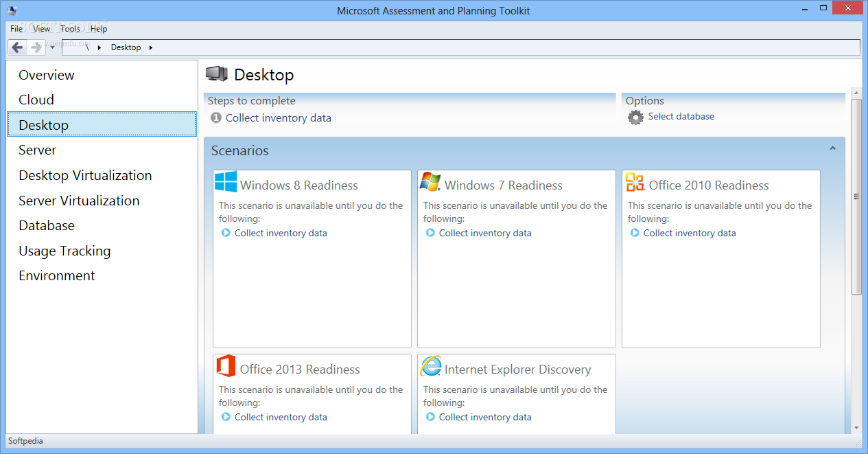Open the navigation history dropdown arrow
This screenshot has height=454, width=868.
[53, 47]
